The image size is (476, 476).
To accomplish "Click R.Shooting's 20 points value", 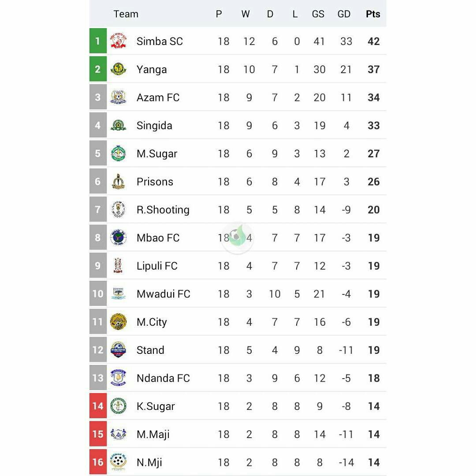I will 373,210.
